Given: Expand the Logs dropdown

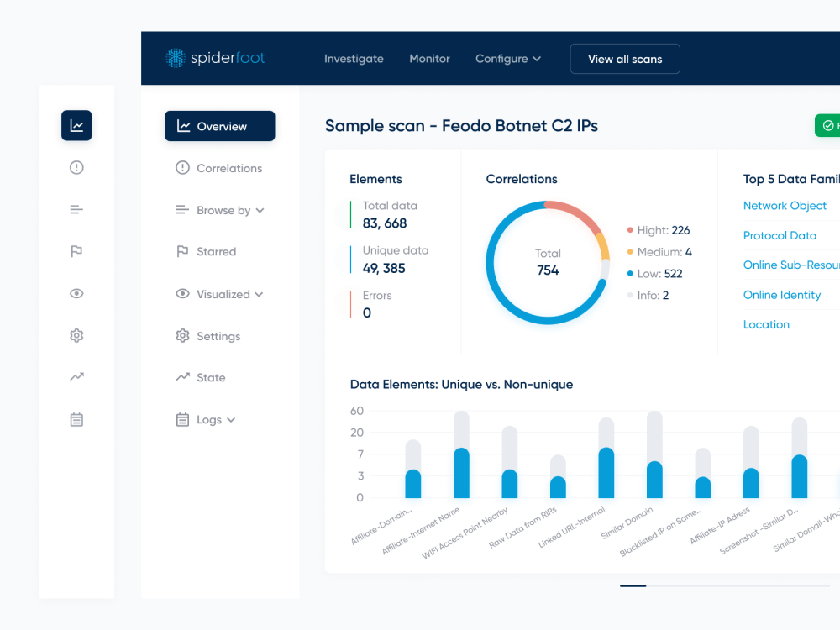Looking at the screenshot, I should coord(206,419).
